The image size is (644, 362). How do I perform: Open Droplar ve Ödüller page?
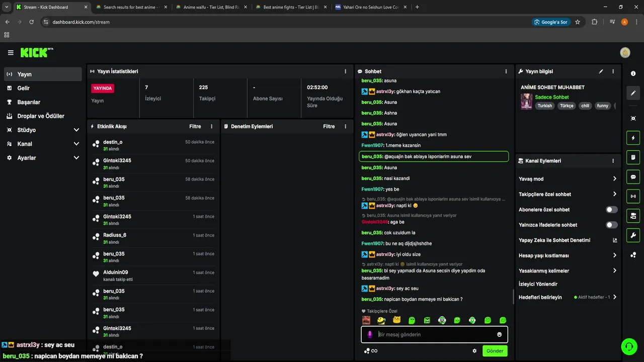(x=43, y=116)
